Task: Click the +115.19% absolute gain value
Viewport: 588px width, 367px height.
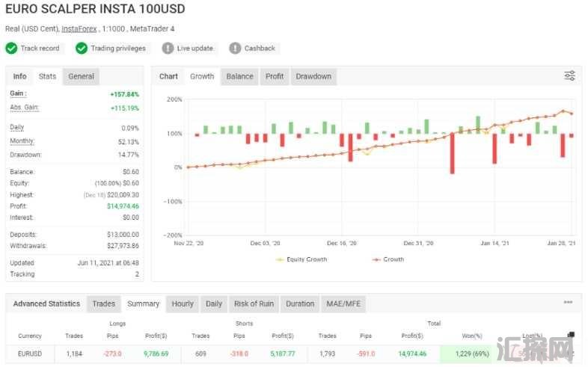Action: point(124,108)
